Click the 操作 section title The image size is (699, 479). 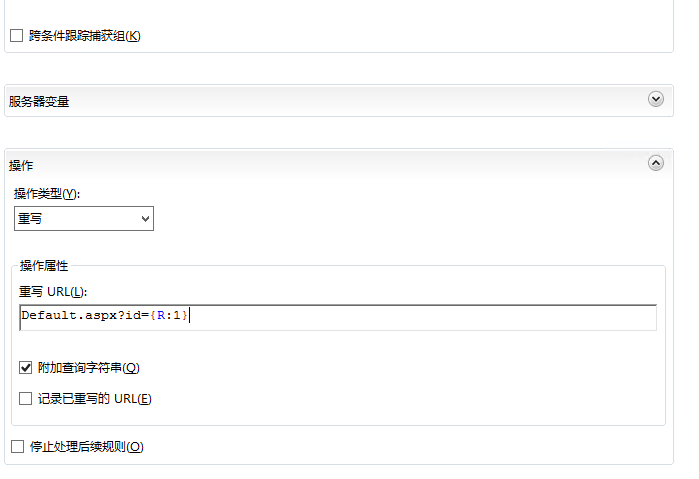click(x=21, y=166)
